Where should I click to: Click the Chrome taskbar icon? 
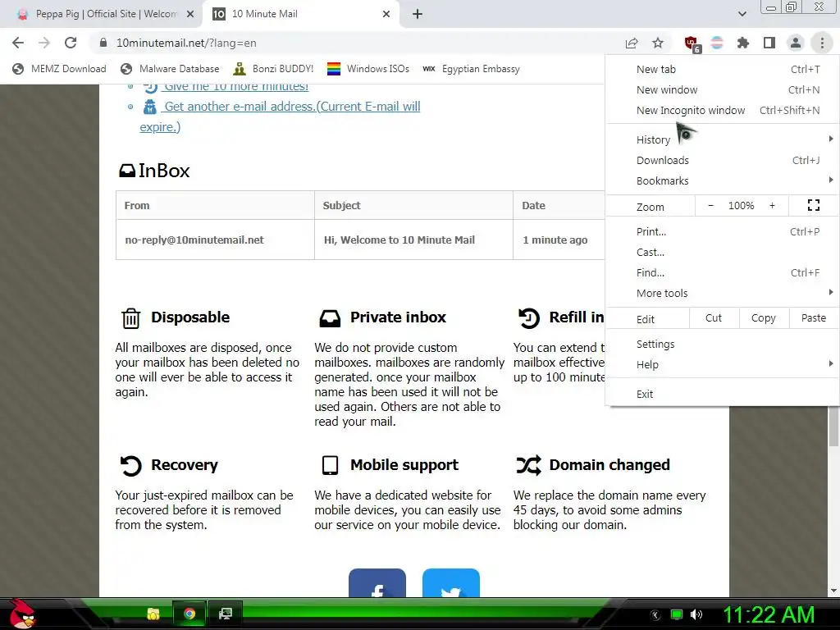pos(189,614)
